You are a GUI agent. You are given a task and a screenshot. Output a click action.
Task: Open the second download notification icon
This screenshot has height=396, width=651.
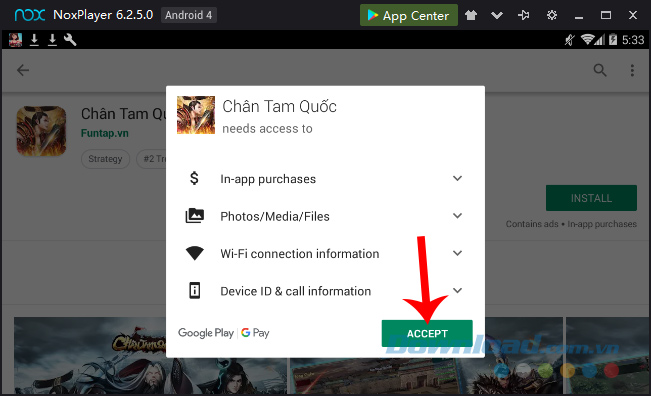52,40
